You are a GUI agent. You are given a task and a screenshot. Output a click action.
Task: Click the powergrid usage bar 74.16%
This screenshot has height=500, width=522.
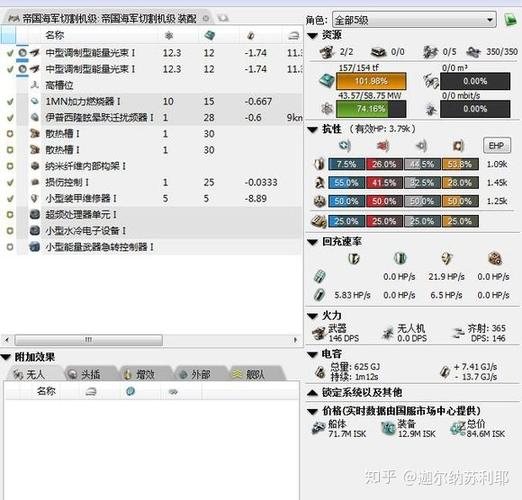click(371, 109)
